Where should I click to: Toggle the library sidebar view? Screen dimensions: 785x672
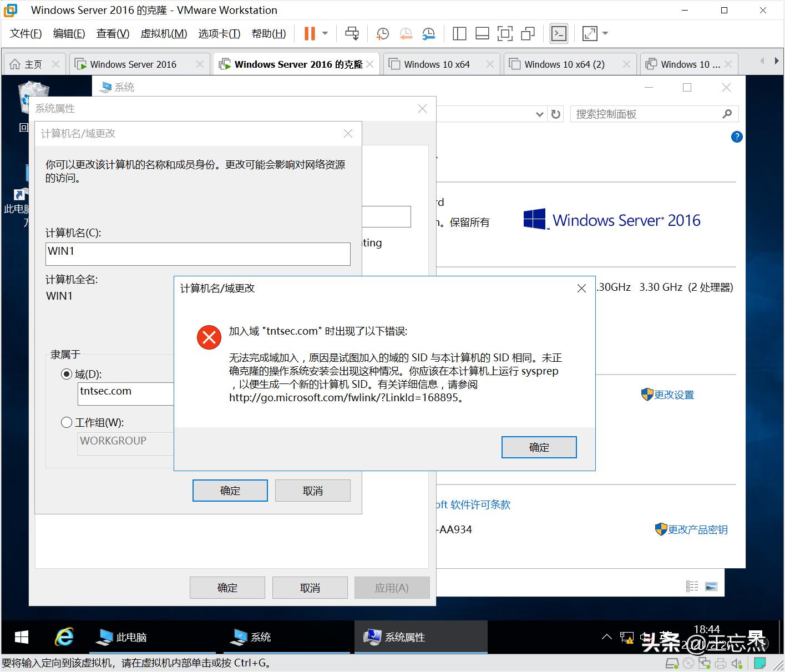tap(459, 34)
